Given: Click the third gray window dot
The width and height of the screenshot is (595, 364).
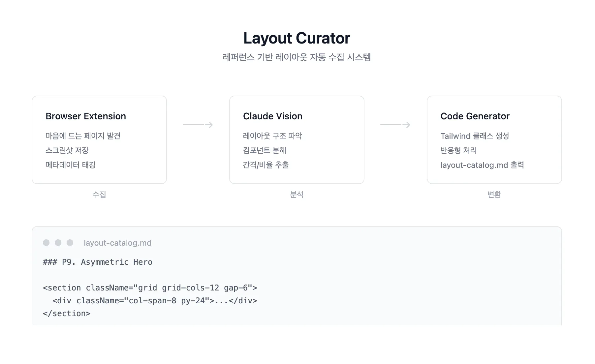Looking at the screenshot, I should click(70, 243).
